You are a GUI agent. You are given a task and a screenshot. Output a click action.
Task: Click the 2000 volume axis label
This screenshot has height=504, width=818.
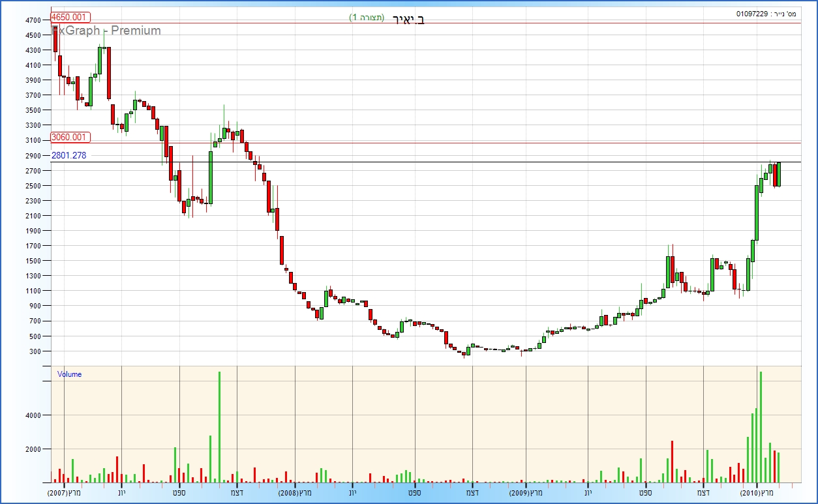(33, 449)
